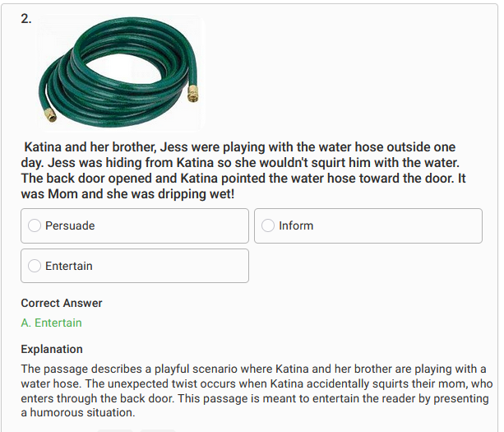The width and height of the screenshot is (504, 432).
Task: Select the Inform radio button
Action: click(x=268, y=225)
